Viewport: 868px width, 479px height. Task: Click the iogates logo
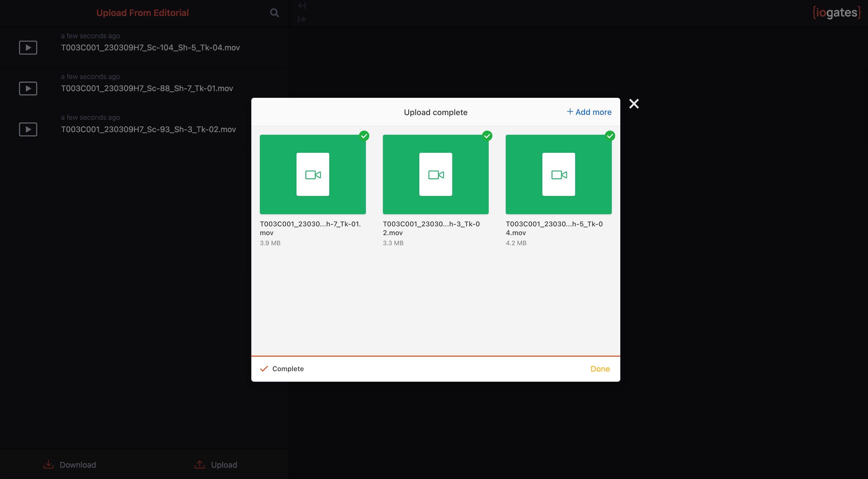[x=837, y=13]
